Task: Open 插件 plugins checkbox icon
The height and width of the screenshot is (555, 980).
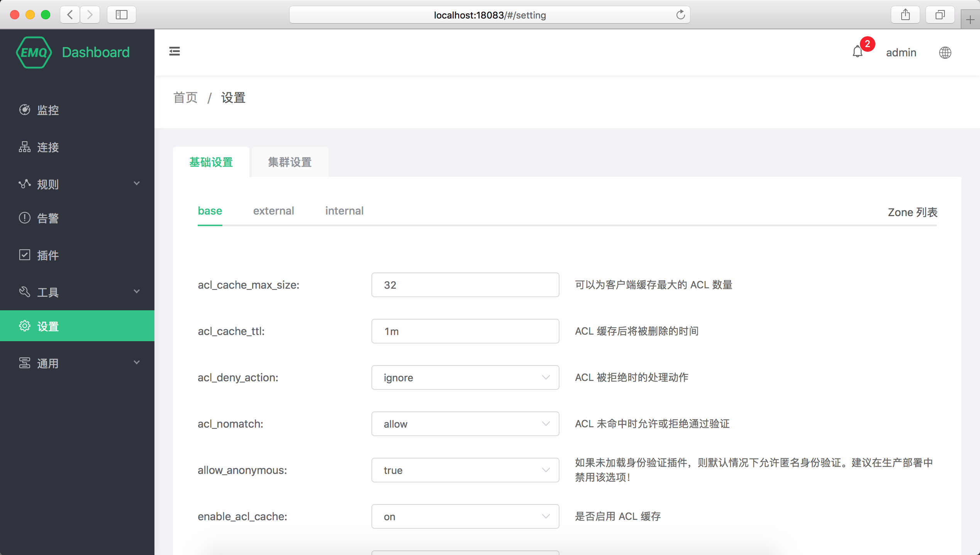Action: pyautogui.click(x=25, y=255)
